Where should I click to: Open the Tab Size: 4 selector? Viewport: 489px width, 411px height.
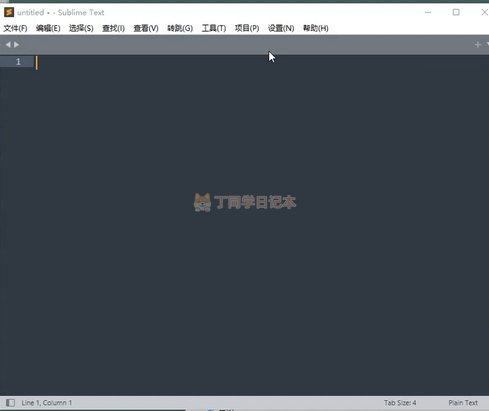[400, 403]
